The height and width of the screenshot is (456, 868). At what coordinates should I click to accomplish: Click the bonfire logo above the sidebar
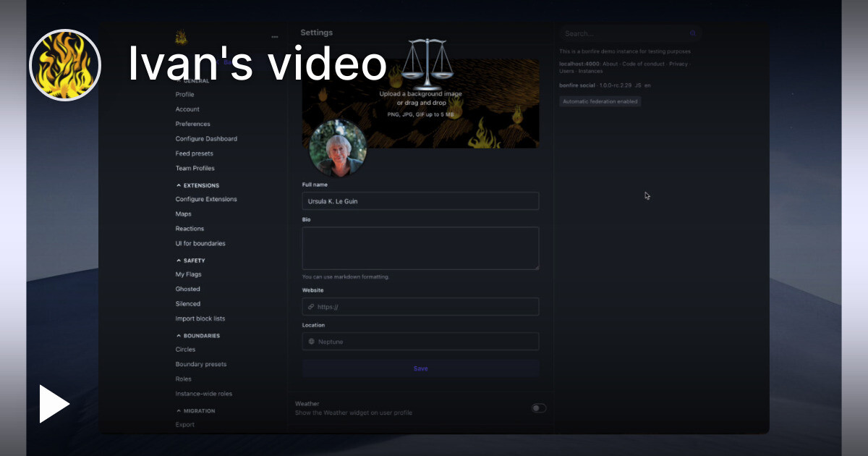click(181, 37)
